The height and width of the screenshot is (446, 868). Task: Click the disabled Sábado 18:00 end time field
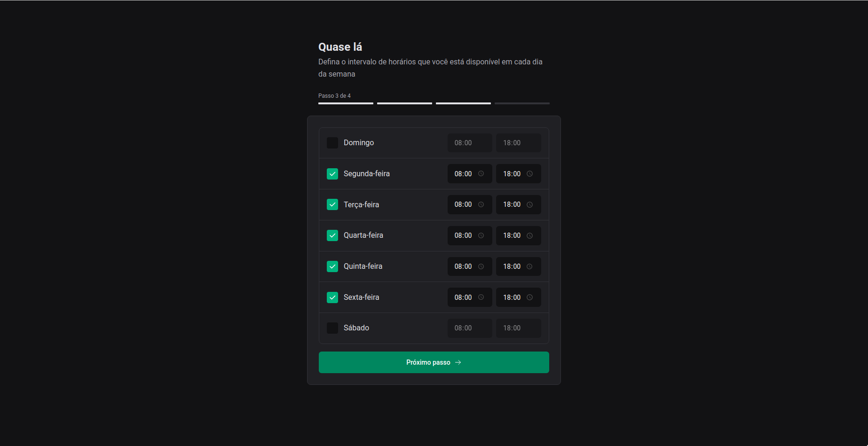[x=519, y=328]
